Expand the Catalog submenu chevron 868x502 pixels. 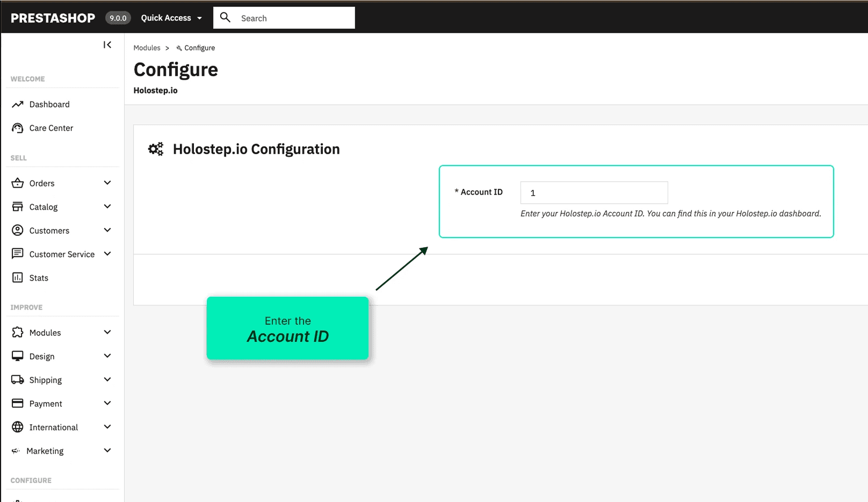tap(107, 206)
